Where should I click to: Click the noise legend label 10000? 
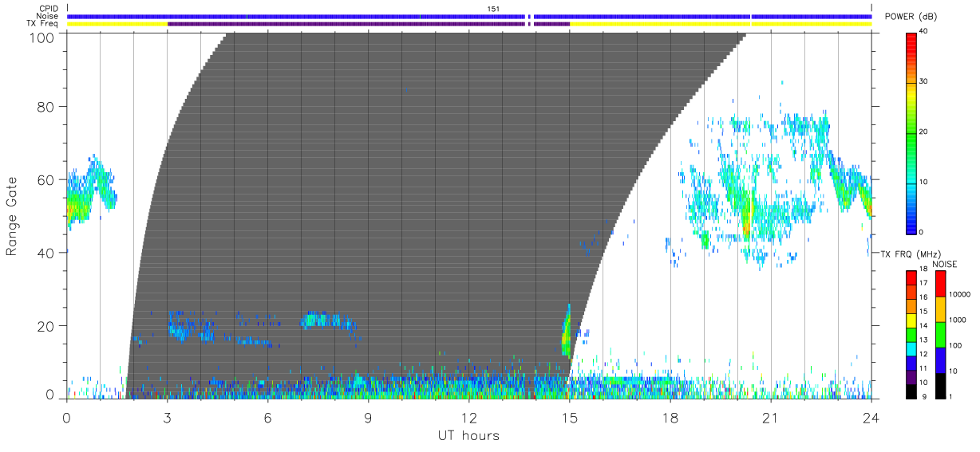pyautogui.click(x=958, y=294)
